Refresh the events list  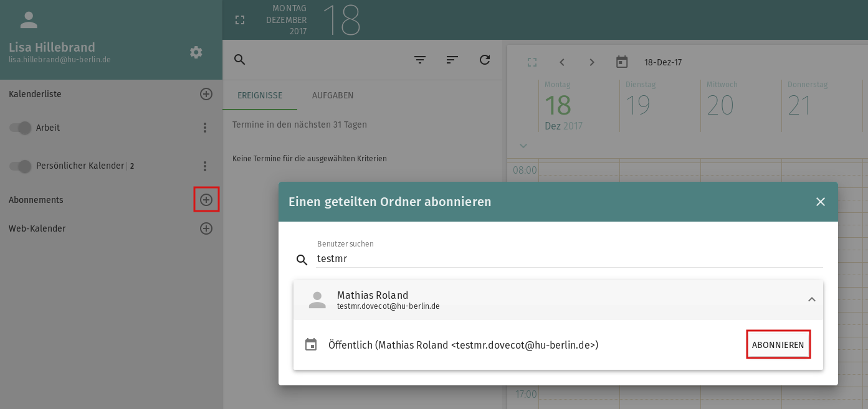click(x=485, y=60)
